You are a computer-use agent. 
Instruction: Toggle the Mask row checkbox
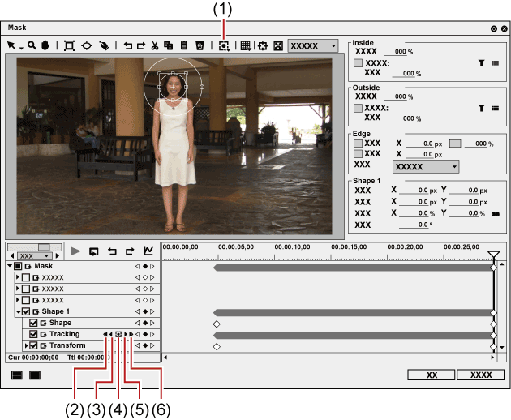[x=18, y=266]
